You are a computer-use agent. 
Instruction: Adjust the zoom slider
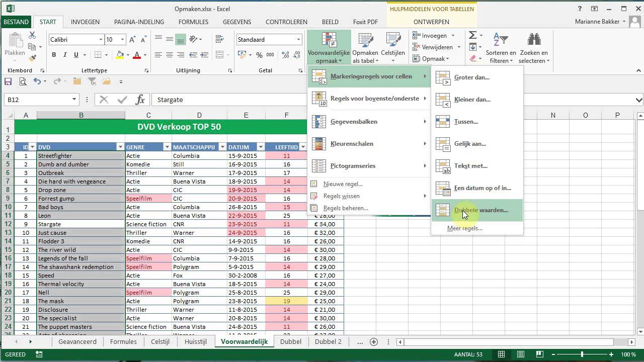click(x=582, y=354)
